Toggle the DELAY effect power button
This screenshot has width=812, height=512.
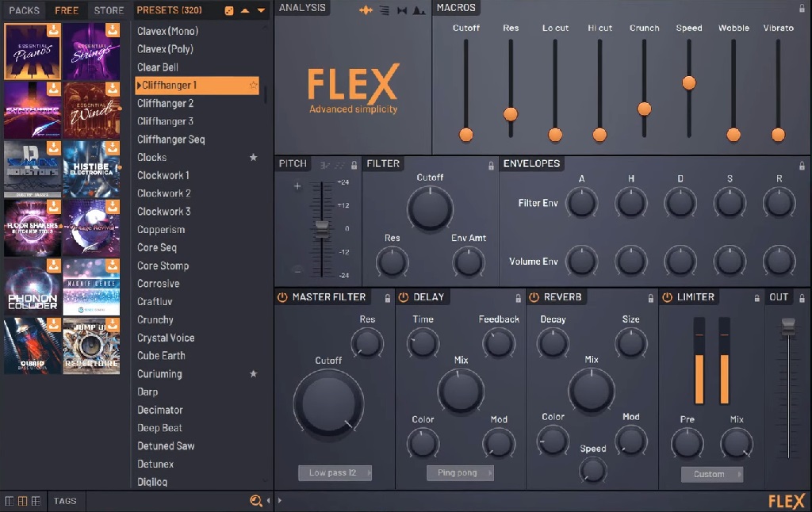[404, 297]
